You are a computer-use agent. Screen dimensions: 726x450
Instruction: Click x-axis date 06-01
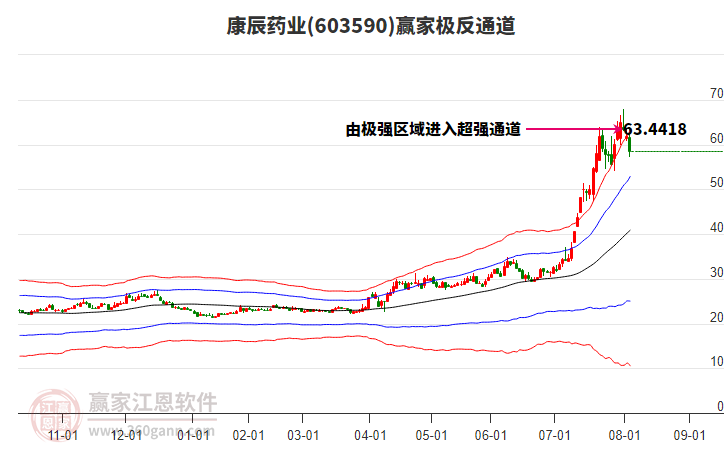pyautogui.click(x=491, y=436)
